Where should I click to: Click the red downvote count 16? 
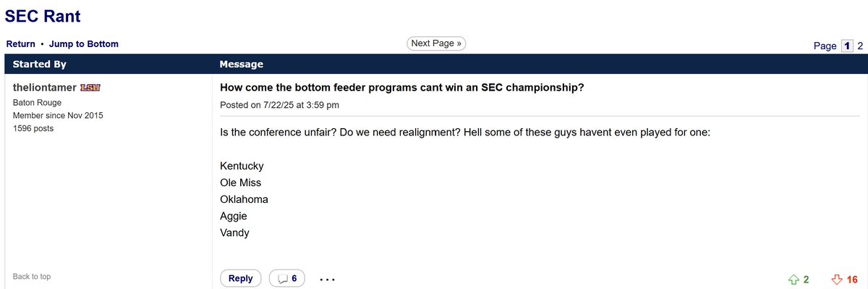click(x=852, y=280)
